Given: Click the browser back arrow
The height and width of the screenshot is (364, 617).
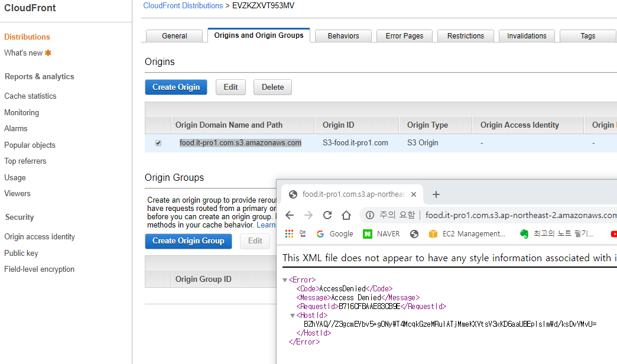Looking at the screenshot, I should [290, 215].
